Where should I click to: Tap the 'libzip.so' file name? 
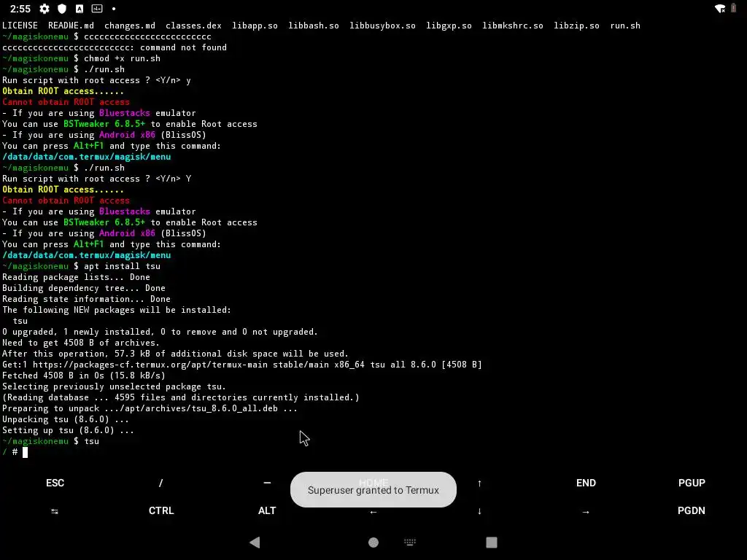click(576, 26)
